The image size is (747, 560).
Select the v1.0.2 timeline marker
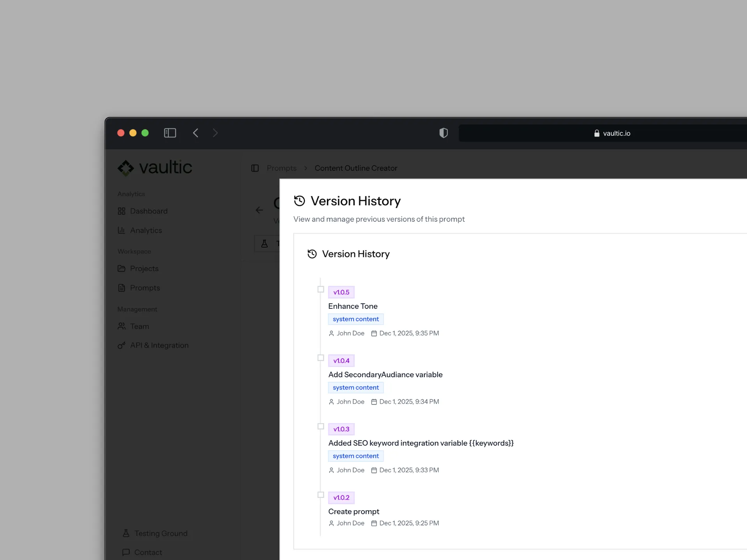[321, 495]
